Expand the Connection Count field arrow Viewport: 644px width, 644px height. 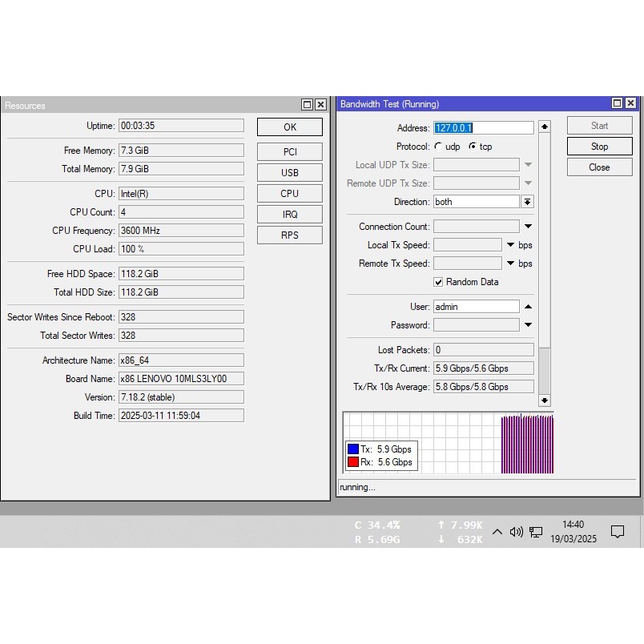point(528,227)
